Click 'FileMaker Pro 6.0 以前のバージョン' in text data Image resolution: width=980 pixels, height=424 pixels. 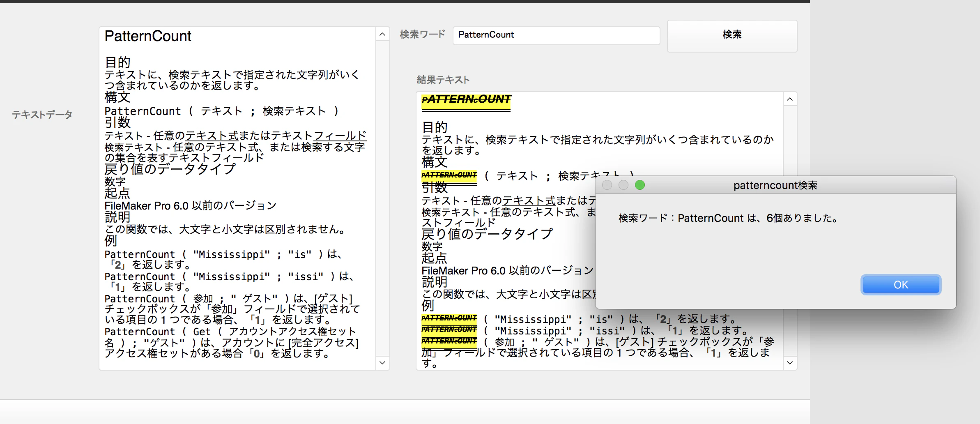190,205
